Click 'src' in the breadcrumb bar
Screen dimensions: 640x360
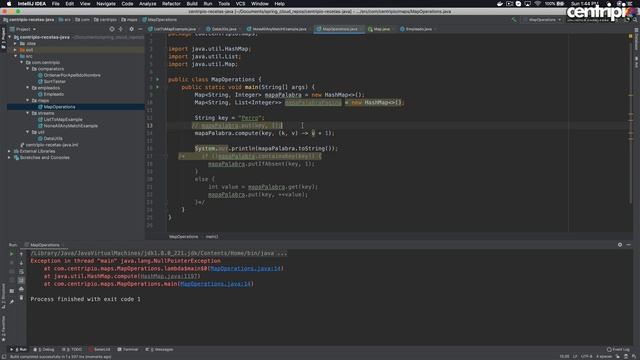click(x=64, y=20)
